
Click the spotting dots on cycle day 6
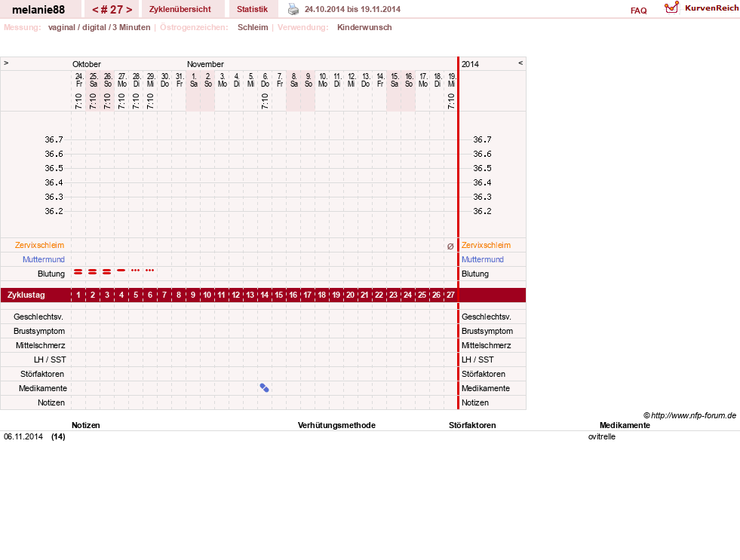pyautogui.click(x=150, y=270)
